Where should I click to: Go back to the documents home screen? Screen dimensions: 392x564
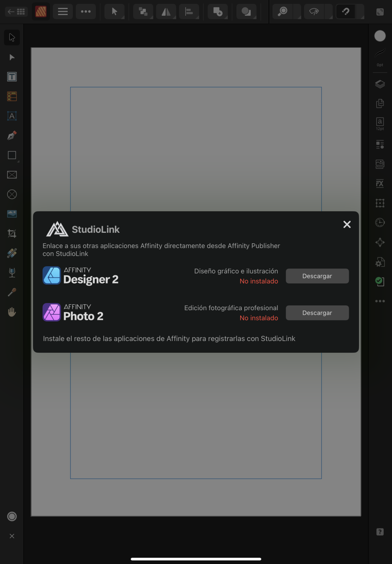click(x=16, y=12)
